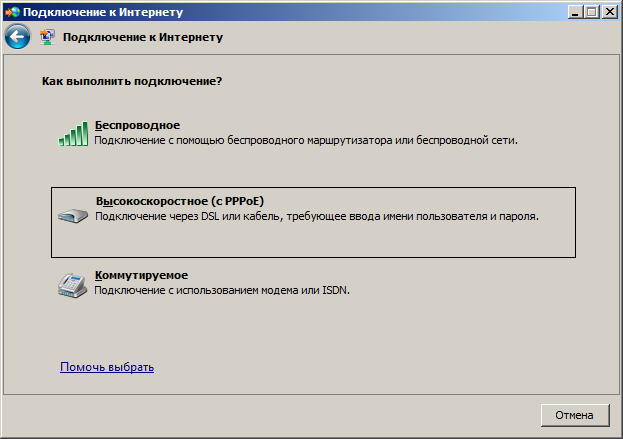This screenshot has width=623, height=439.
Task: Go back with the blue arrow button
Action: click(17, 37)
